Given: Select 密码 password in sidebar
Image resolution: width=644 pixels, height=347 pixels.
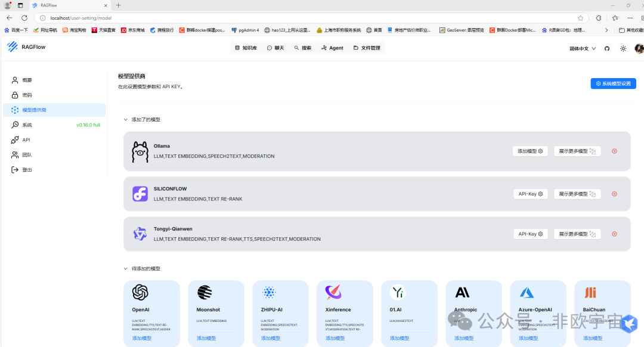Looking at the screenshot, I should coord(54,95).
